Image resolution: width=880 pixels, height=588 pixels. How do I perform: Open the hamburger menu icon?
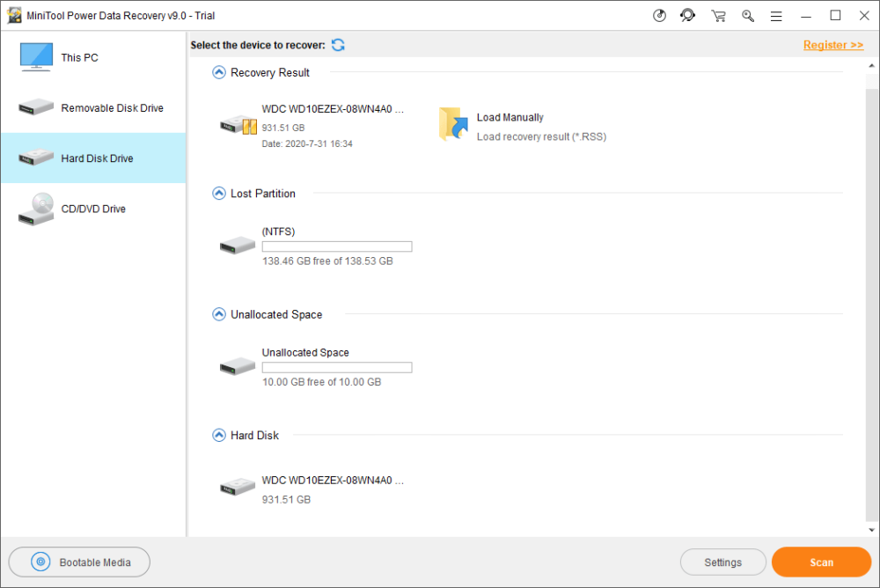[x=776, y=17]
